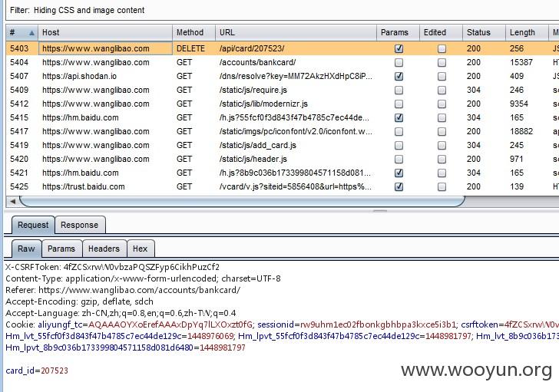The image size is (559, 392).
Task: Sort by the Status column header
Action: [x=484, y=32]
